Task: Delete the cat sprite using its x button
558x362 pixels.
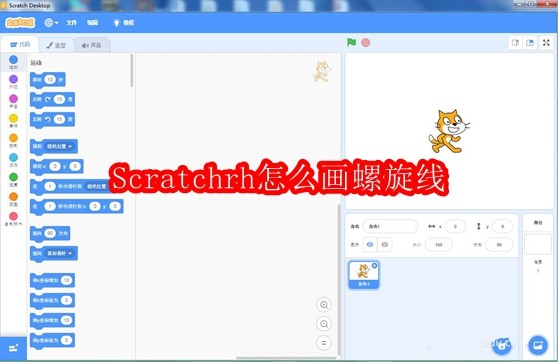Action: tap(374, 266)
